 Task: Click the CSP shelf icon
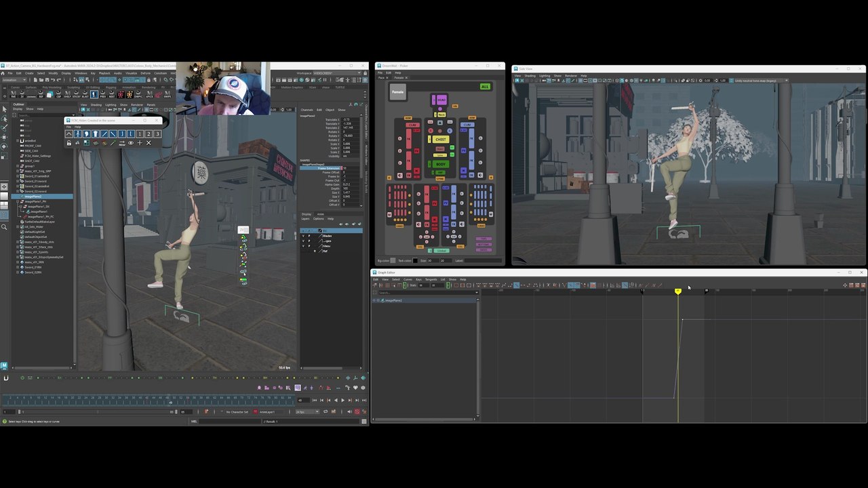point(59,95)
